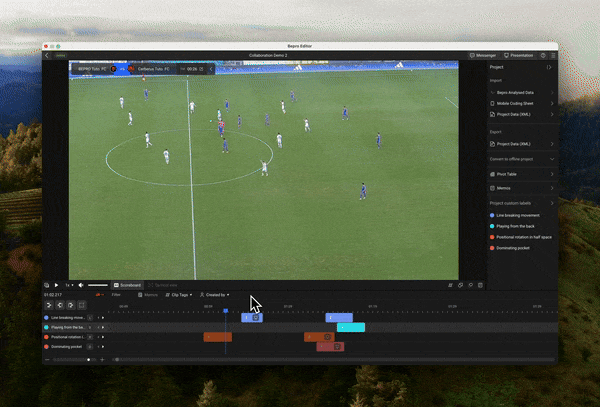600x407 pixels.
Task: Open the Clip Tags dropdown
Action: pyautogui.click(x=180, y=295)
